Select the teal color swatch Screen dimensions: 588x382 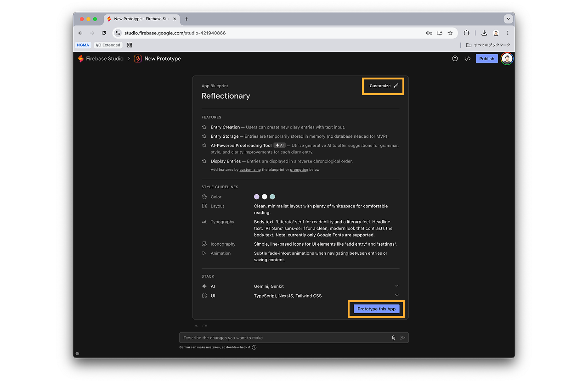tap(272, 197)
